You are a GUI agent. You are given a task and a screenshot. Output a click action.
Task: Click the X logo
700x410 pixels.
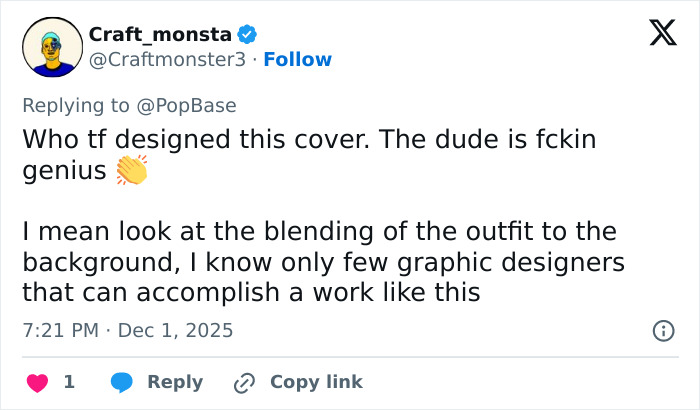pyautogui.click(x=656, y=34)
